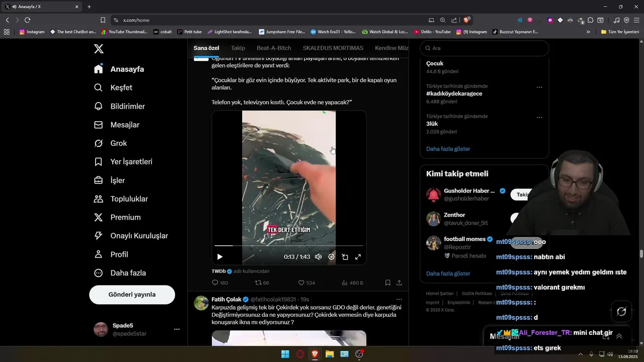Open Mesajlar in the sidebar

point(117,125)
